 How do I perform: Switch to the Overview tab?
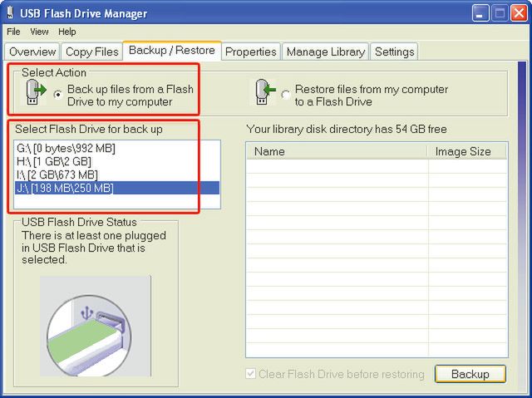click(x=32, y=52)
